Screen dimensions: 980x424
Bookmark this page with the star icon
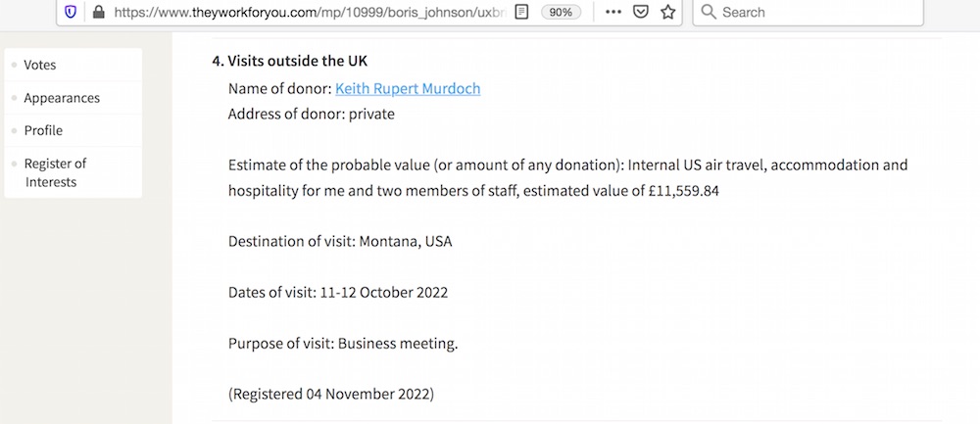pos(668,13)
